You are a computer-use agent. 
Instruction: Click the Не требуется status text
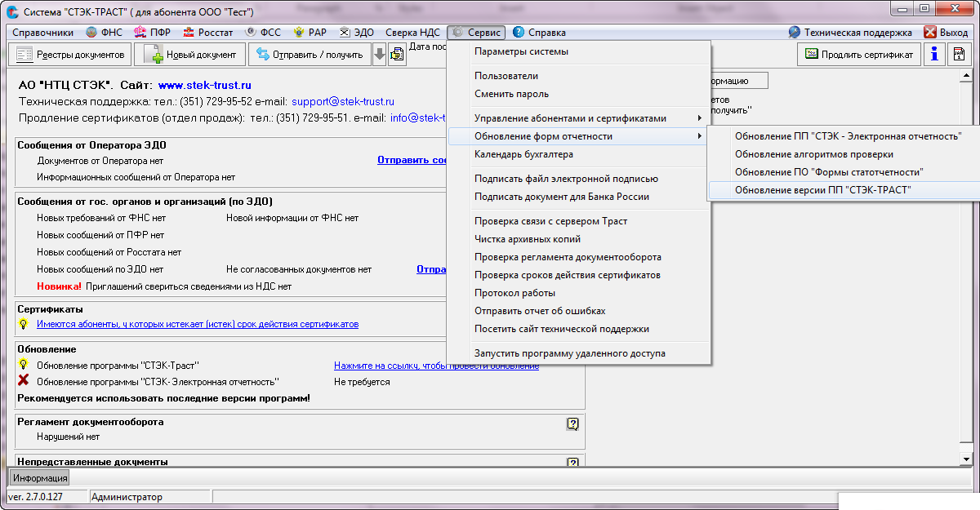coord(362,382)
